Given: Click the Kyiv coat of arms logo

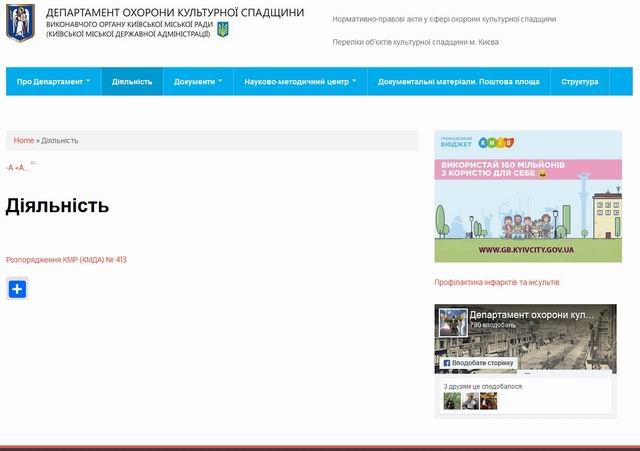Looking at the screenshot, I should click(20, 23).
